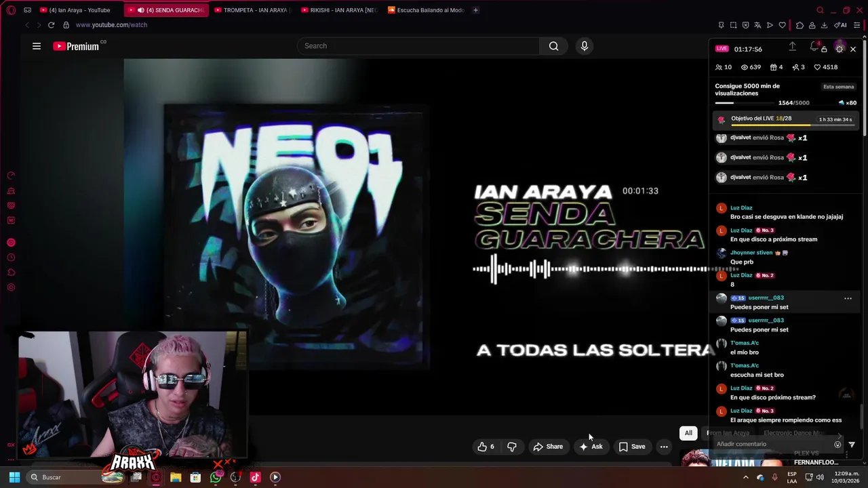Open GX Control speedometer sidebar icon
Image resolution: width=868 pixels, height=488 pixels.
tap(11, 176)
